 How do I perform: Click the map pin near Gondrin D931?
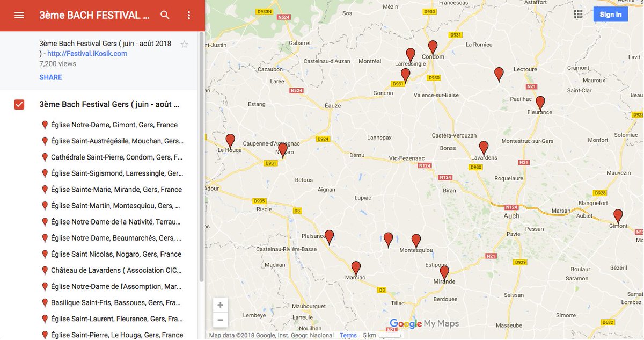pos(406,76)
